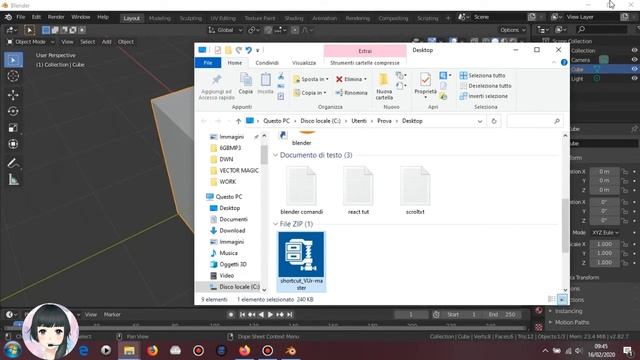Image resolution: width=640 pixels, height=360 pixels.
Task: Click Questo PC in the breadcrumb
Action: pos(276,121)
